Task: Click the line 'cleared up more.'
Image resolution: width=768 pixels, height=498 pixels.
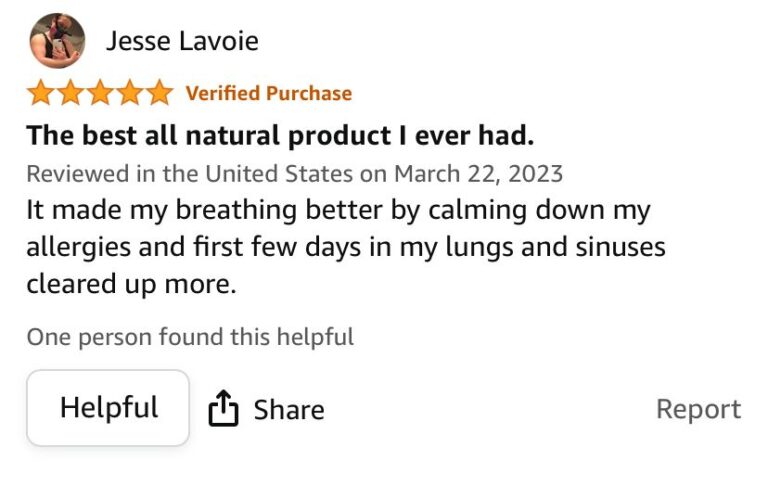Action: tap(131, 283)
